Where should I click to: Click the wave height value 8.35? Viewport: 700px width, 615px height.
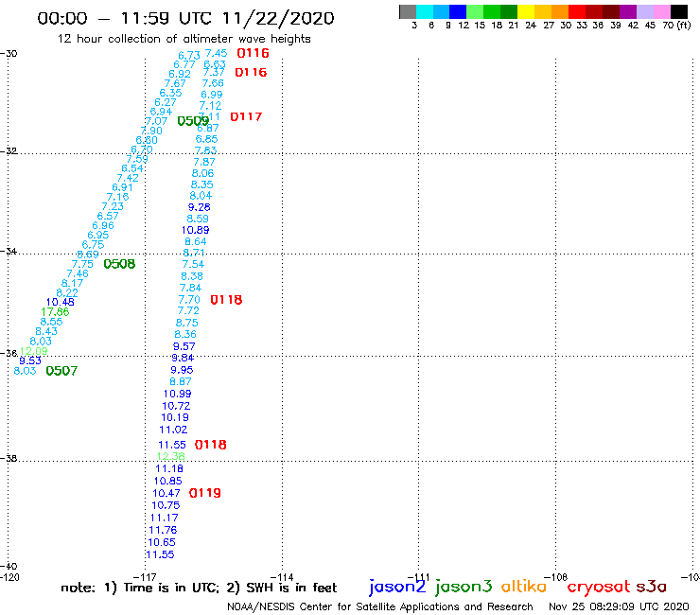click(x=201, y=184)
